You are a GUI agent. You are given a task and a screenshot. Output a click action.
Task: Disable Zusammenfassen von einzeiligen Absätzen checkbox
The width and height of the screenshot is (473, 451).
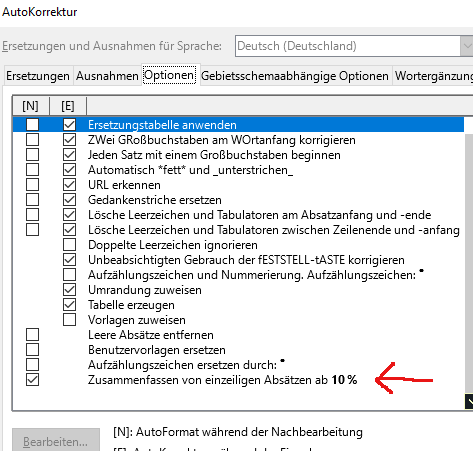[x=32, y=380]
